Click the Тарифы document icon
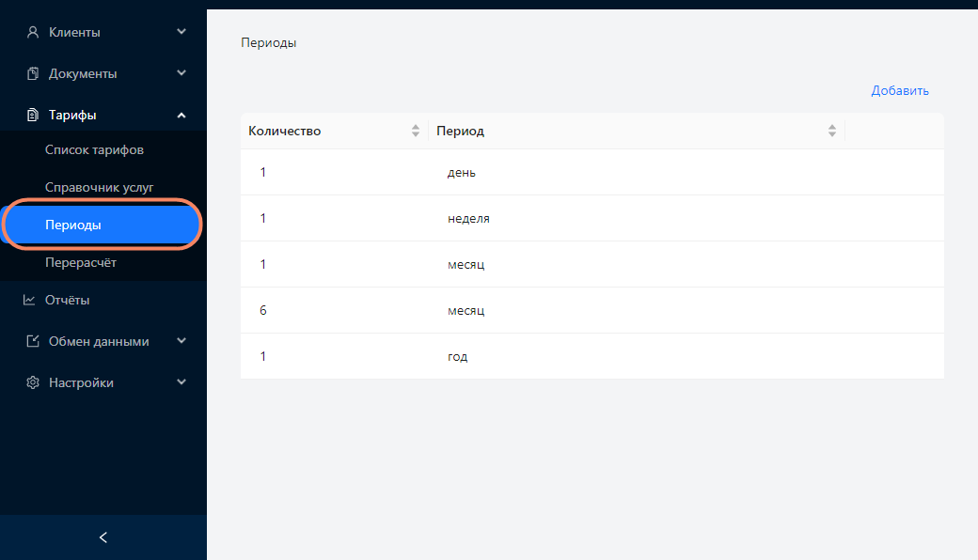The image size is (978, 560). (33, 115)
